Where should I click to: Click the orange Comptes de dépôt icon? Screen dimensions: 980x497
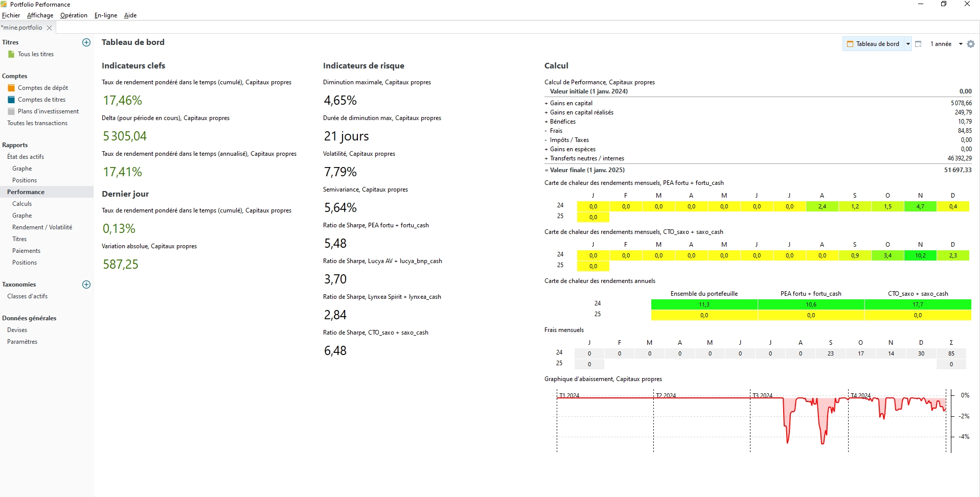pos(11,88)
